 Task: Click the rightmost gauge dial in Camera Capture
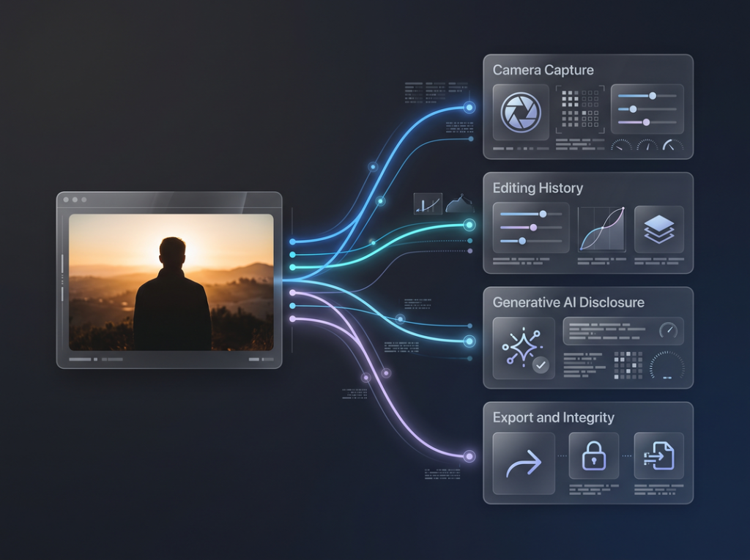(x=672, y=145)
